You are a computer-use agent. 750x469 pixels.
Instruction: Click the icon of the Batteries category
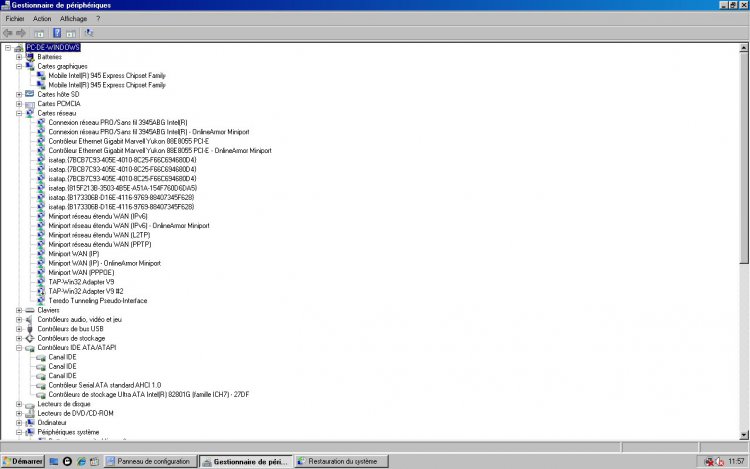tap(30, 57)
